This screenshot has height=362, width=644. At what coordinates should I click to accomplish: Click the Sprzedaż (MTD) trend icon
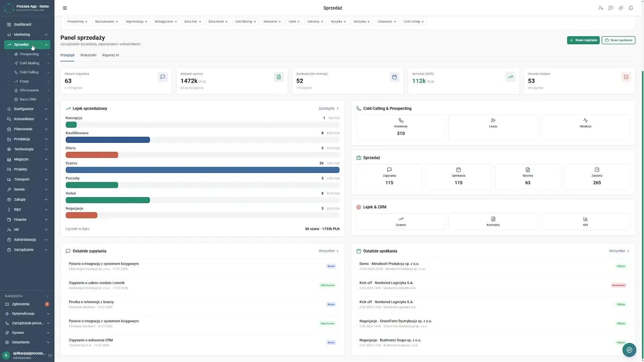tap(510, 77)
